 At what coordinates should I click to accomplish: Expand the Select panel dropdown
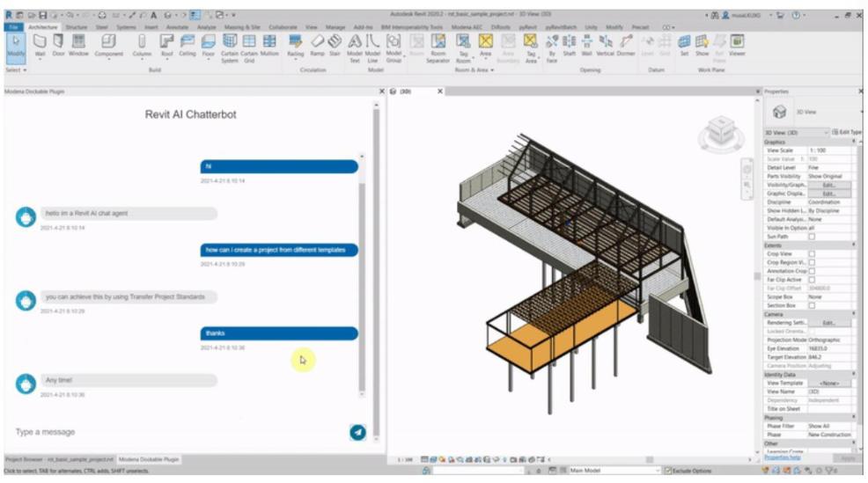(x=16, y=70)
